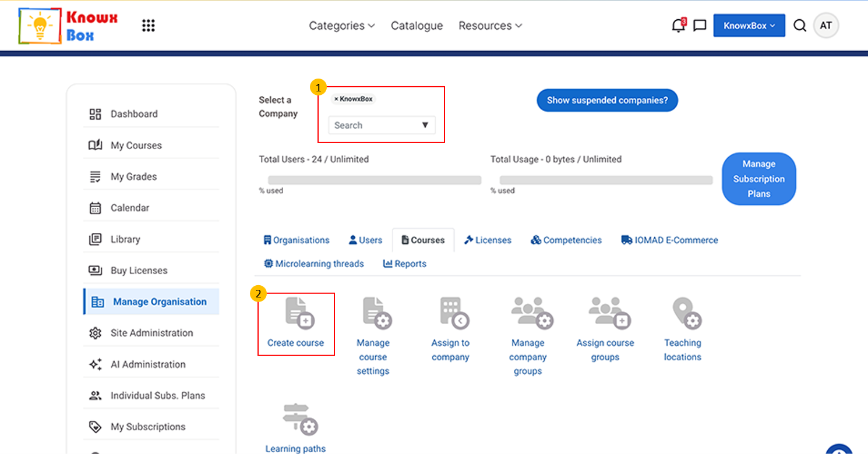Click the Manage course settings icon

click(x=377, y=313)
